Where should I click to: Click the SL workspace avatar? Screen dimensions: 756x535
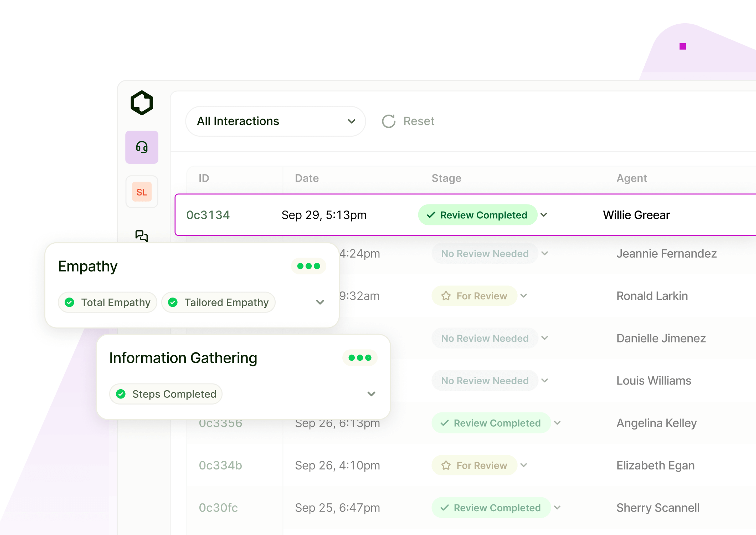[x=142, y=192]
